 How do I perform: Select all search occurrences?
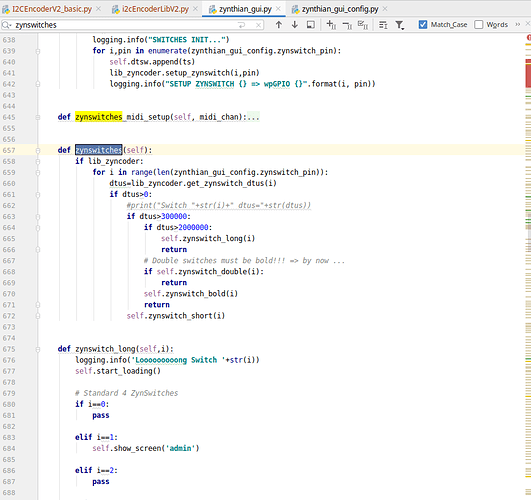coord(363,25)
